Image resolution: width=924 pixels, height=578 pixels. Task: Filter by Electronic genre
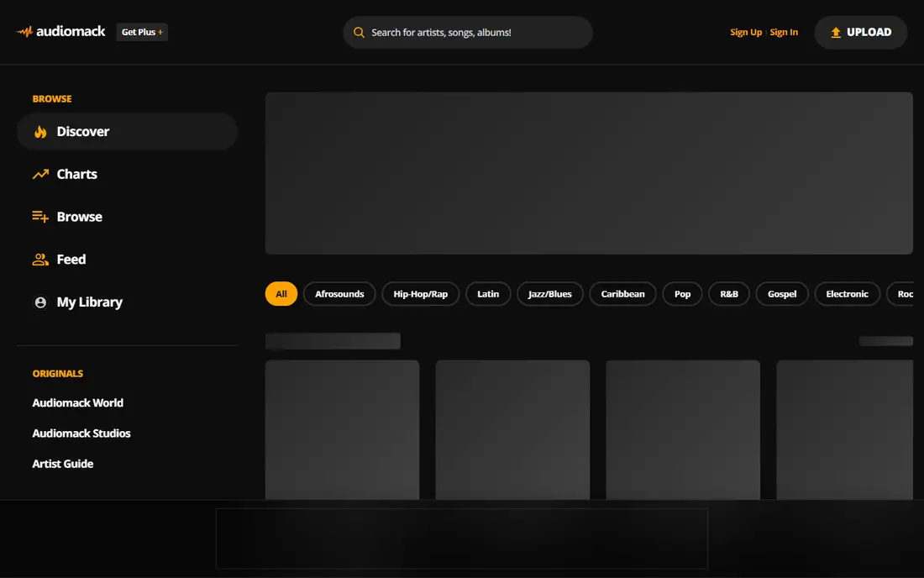click(847, 294)
